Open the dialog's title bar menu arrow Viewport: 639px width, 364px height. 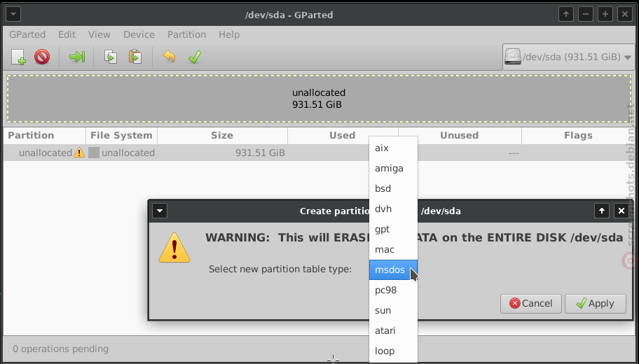(160, 211)
